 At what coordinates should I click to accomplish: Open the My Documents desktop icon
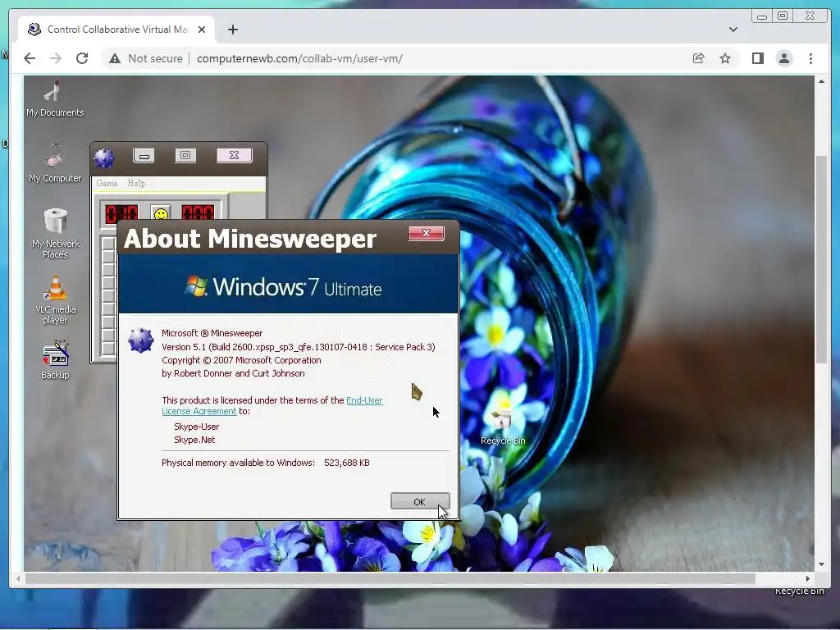click(x=55, y=99)
